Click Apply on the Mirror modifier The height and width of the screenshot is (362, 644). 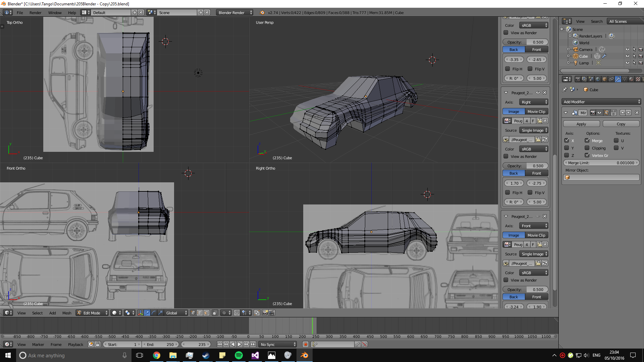point(581,124)
